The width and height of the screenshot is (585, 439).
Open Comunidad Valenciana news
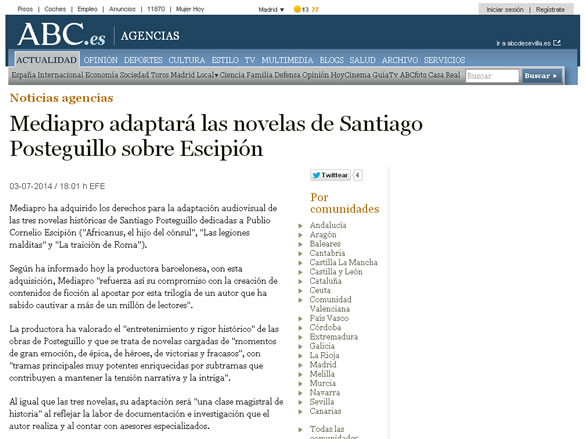pos(330,304)
